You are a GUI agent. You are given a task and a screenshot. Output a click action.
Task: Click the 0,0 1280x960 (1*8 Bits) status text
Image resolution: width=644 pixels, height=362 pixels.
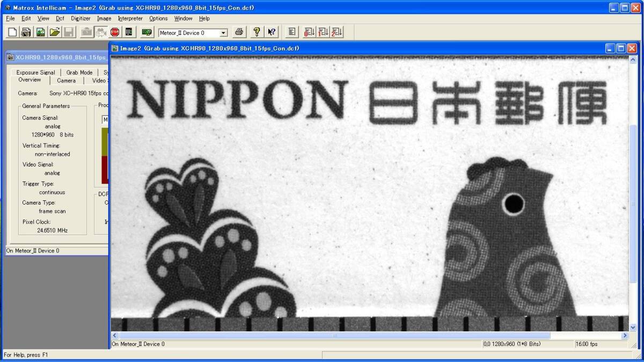pyautogui.click(x=512, y=344)
